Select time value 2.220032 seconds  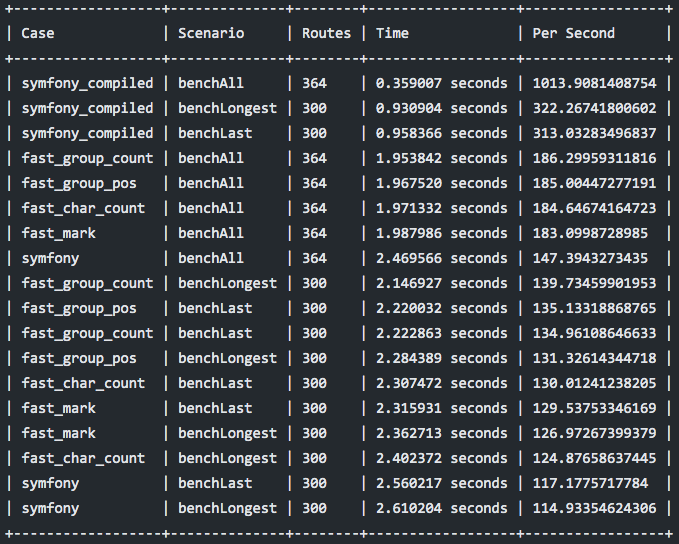pos(442,308)
